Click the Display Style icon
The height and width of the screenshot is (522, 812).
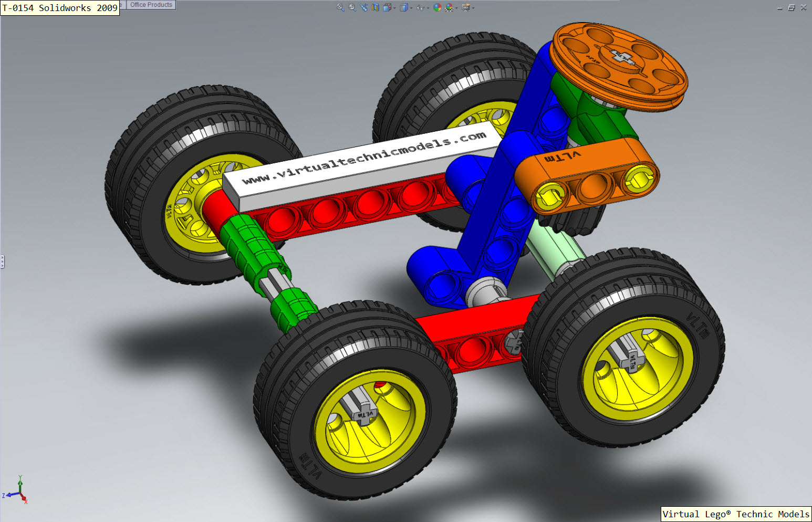pyautogui.click(x=404, y=7)
